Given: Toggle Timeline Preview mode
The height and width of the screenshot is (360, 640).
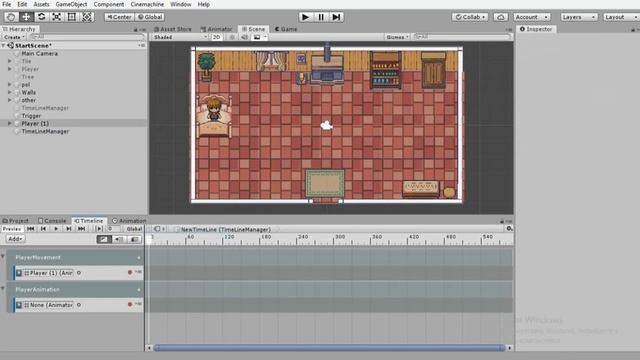Looking at the screenshot, I should pyautogui.click(x=12, y=229).
